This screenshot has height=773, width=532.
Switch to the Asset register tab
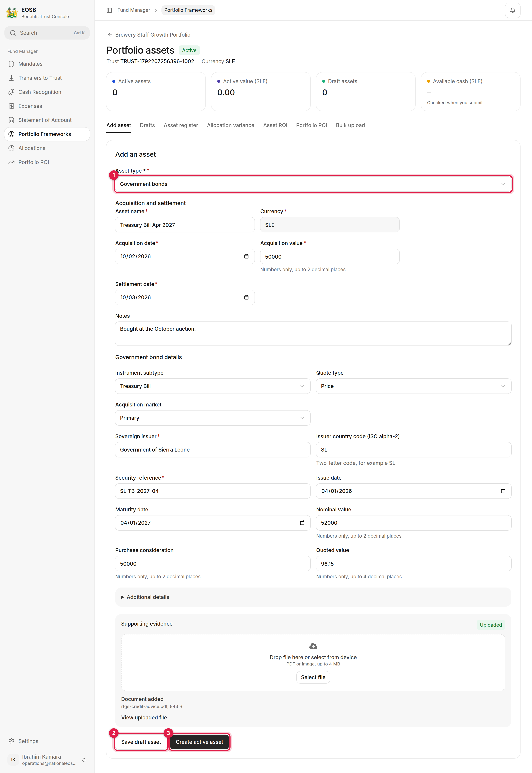pos(181,125)
